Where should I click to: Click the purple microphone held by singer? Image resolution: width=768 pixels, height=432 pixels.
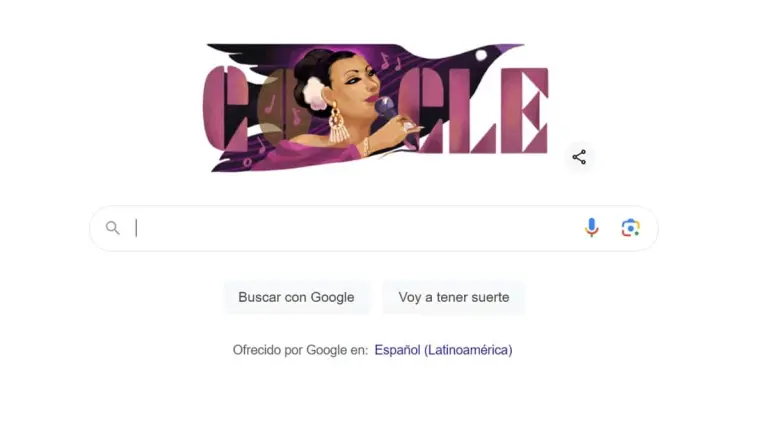(385, 108)
